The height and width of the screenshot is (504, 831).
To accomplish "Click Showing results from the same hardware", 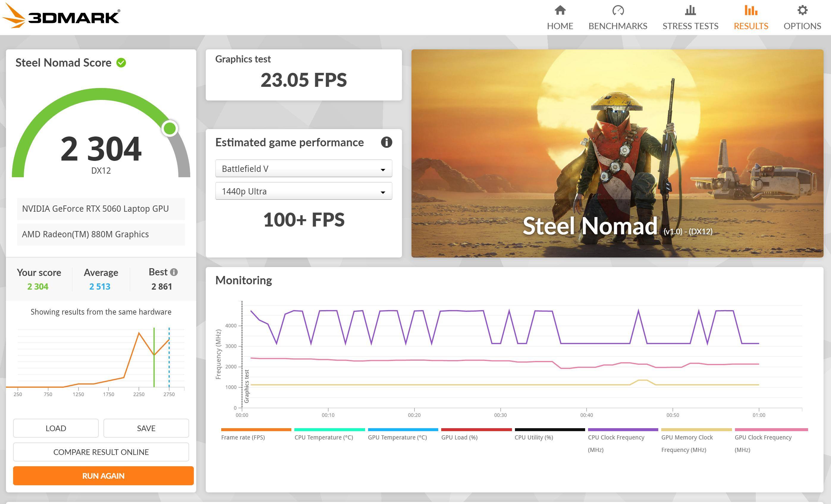I will coord(101,312).
